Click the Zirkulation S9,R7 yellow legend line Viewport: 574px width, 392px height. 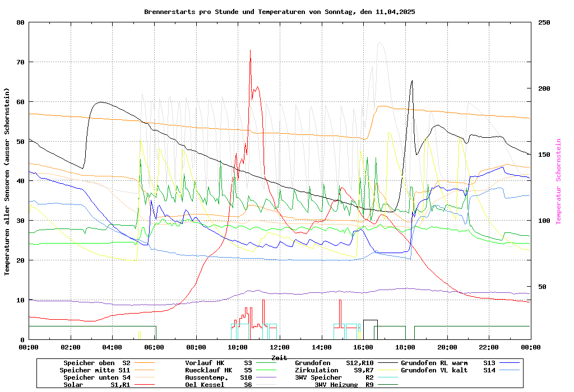387,370
